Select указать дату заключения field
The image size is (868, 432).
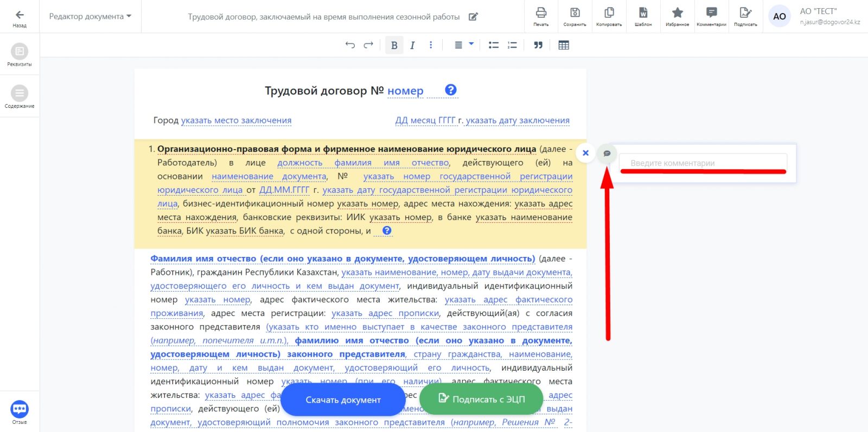(518, 120)
